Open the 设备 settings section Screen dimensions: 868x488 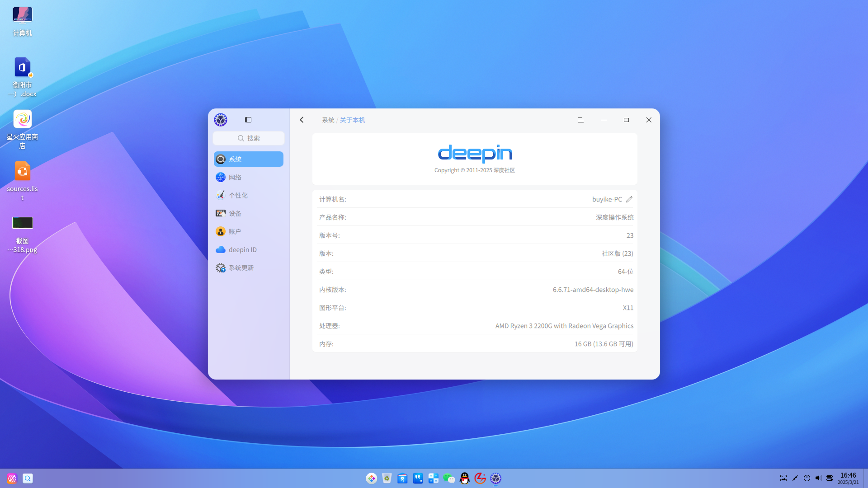[249, 213]
